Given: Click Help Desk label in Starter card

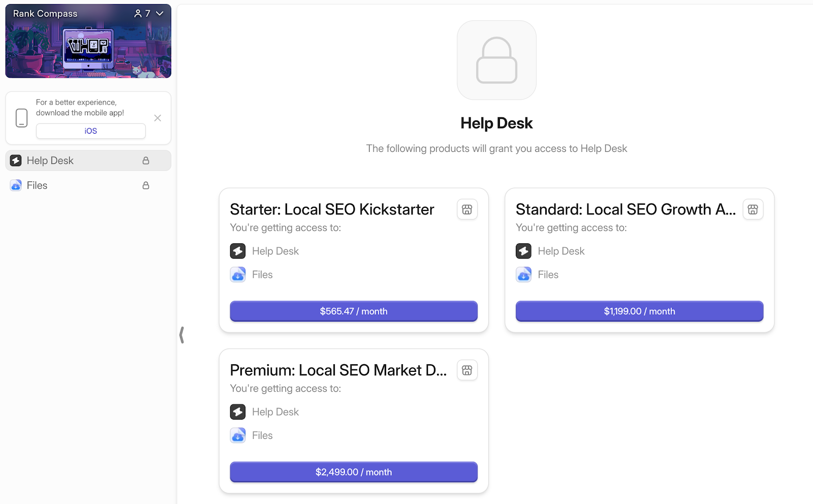Looking at the screenshot, I should (x=275, y=251).
